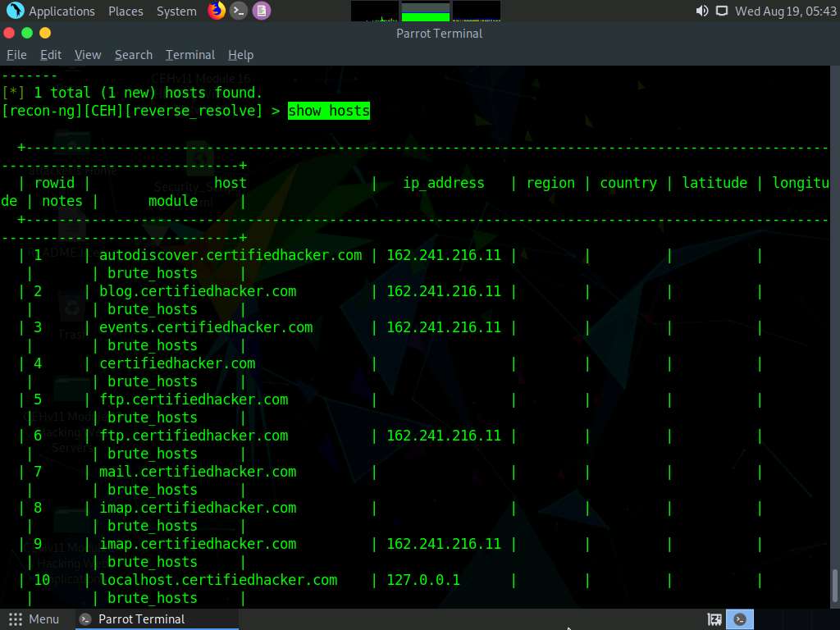Click the host column header
The image size is (840, 630).
[231, 183]
